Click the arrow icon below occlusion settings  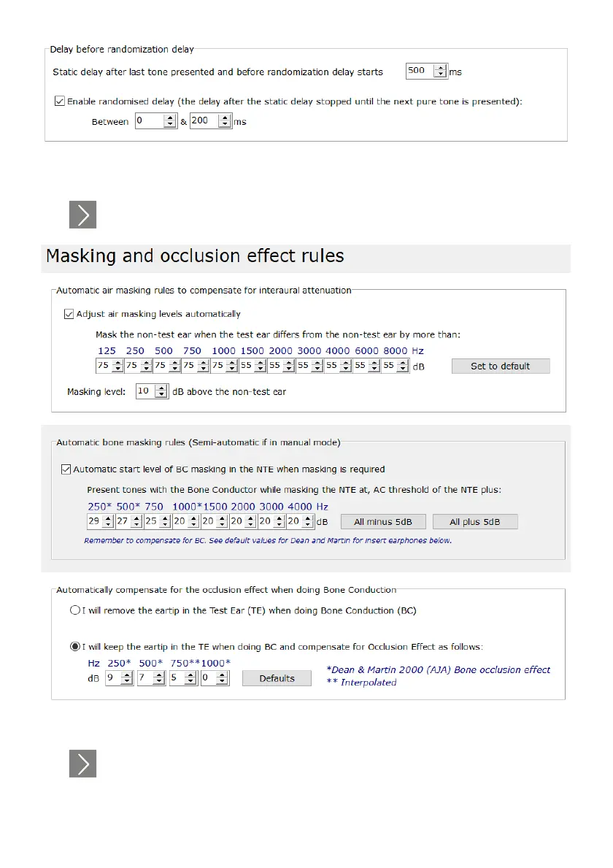[x=82, y=764]
